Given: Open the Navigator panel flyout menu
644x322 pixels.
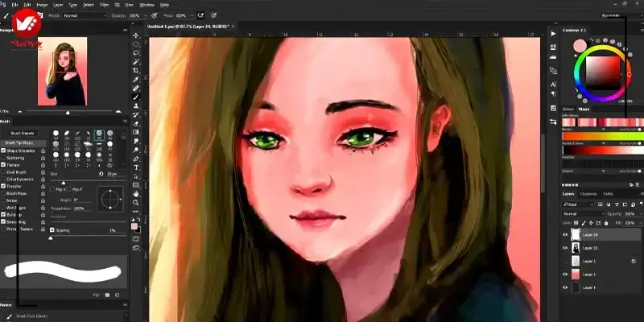Looking at the screenshot, I should (126, 31).
